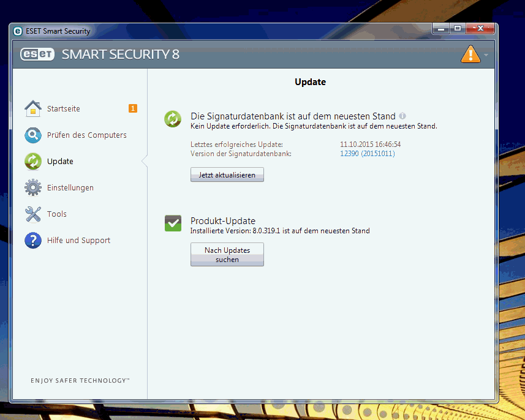Open the Startseite menu item
The image size is (525, 420).
[x=64, y=109]
